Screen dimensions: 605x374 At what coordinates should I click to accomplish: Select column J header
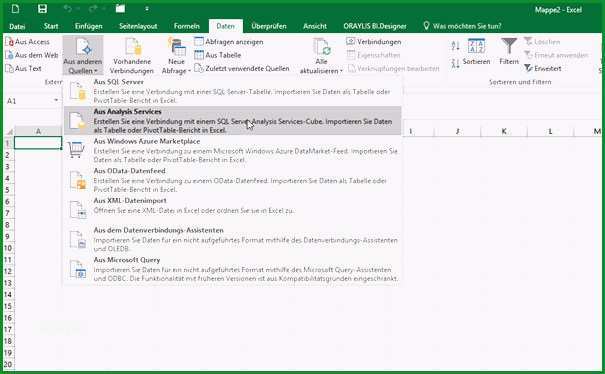457,132
